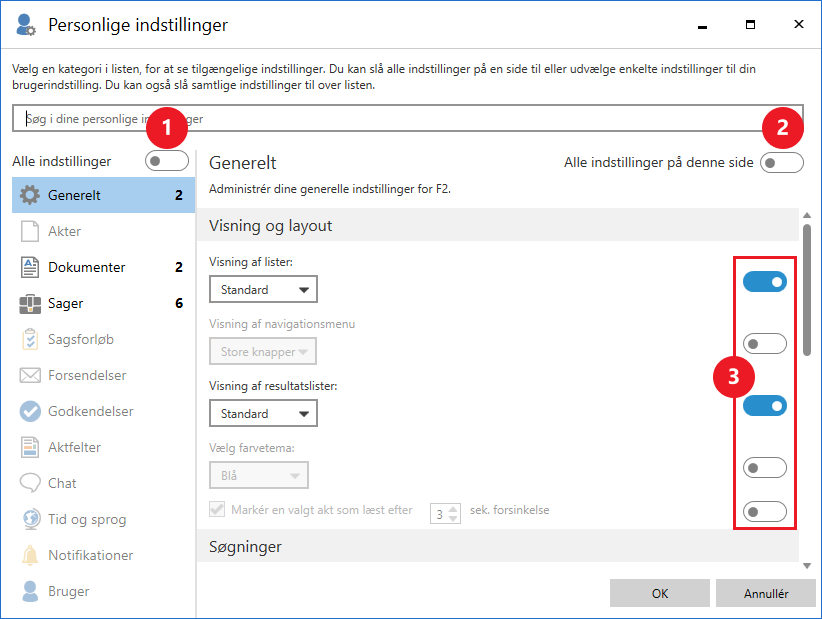The image size is (822, 619).
Task: Turn off the Visning af lister toggle
Action: click(765, 282)
